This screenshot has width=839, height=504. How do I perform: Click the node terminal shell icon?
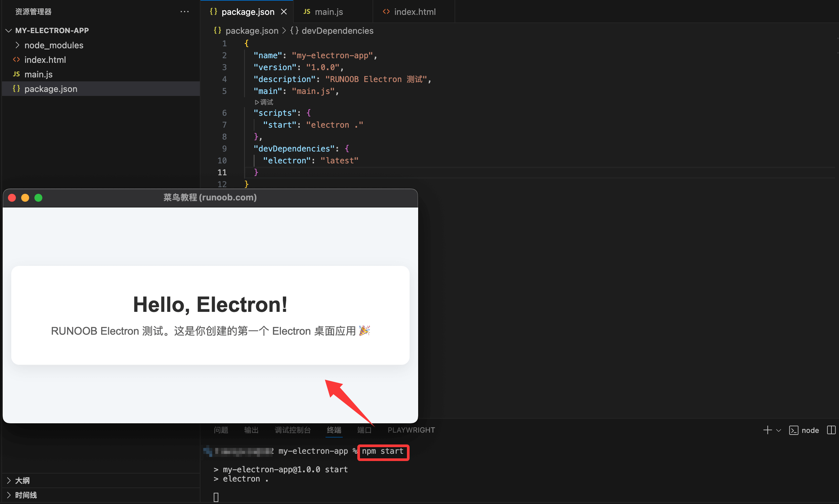point(793,430)
